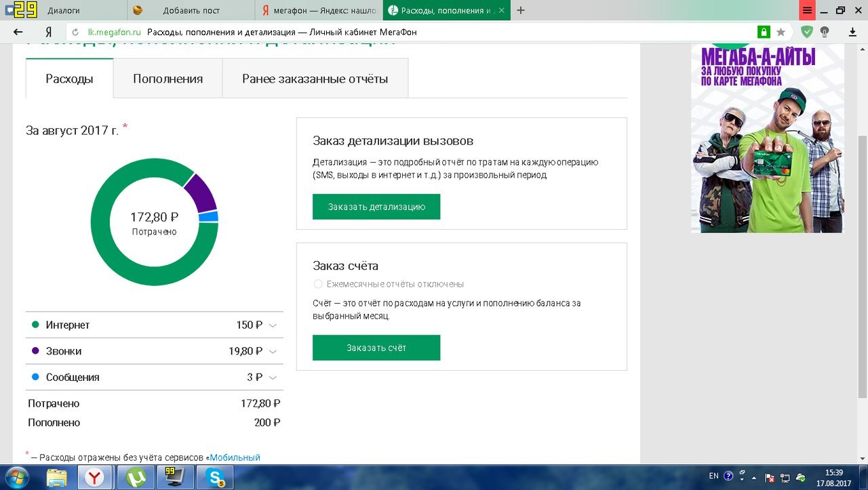
Task: Click the tray restore-windows icon above the small arrow
Action: pyautogui.click(x=743, y=472)
